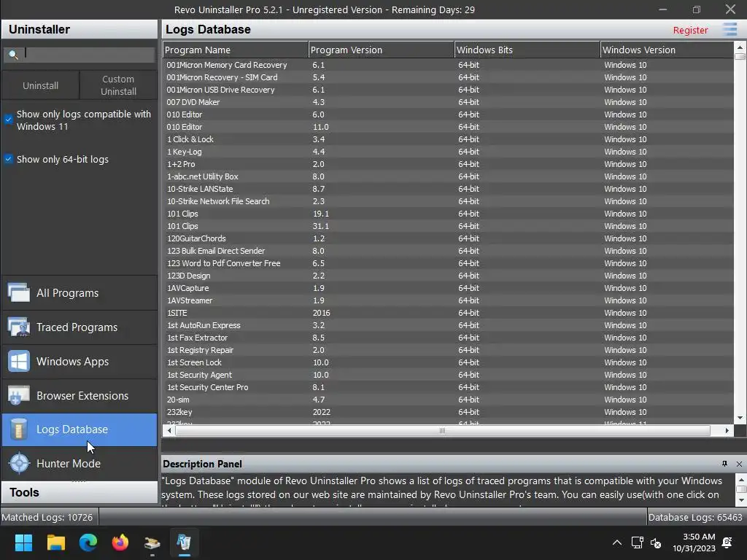This screenshot has width=747, height=560.
Task: Select the 20-sim log row
Action: (x=448, y=400)
